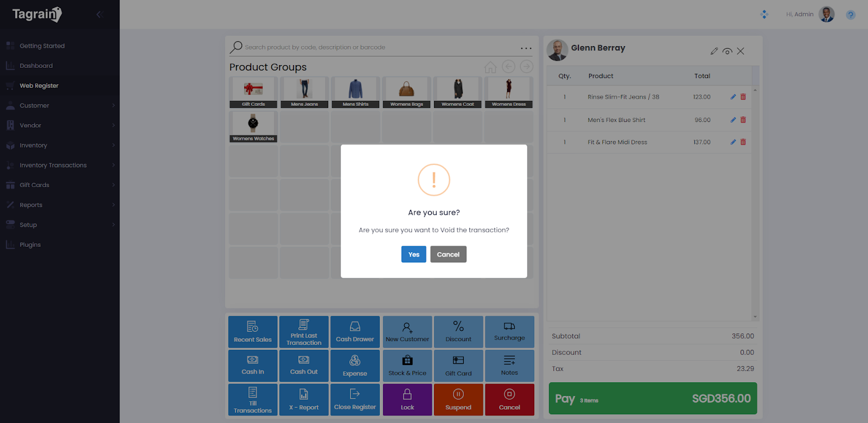Click the help question mark icon

pyautogui.click(x=851, y=15)
